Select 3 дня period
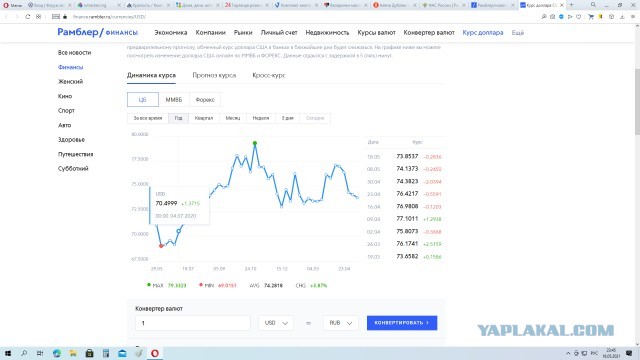The image size is (640, 360). [x=287, y=118]
